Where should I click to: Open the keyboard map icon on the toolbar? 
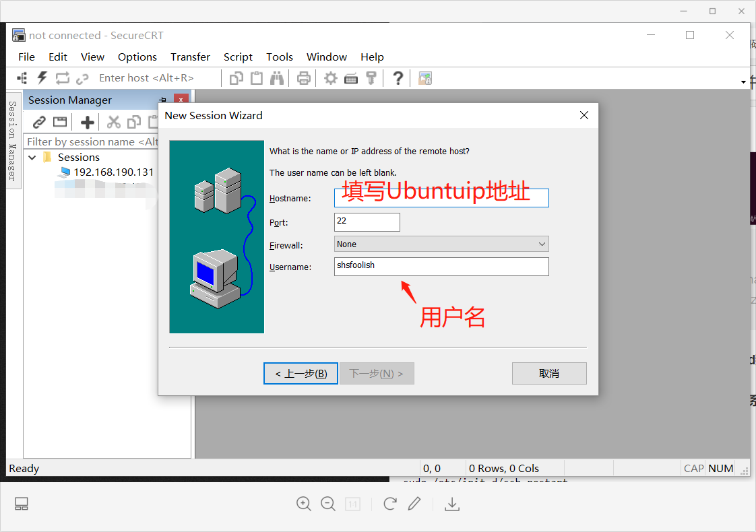tap(351, 77)
